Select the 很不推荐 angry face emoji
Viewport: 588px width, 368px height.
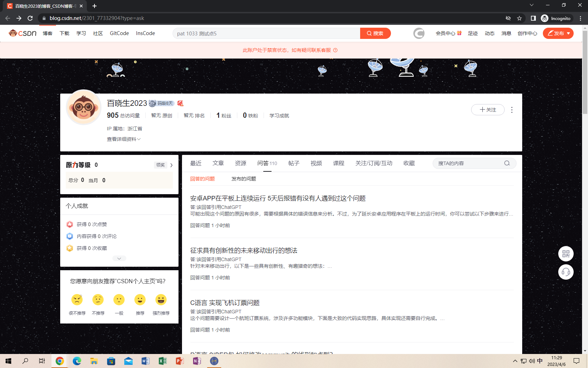[x=77, y=300]
